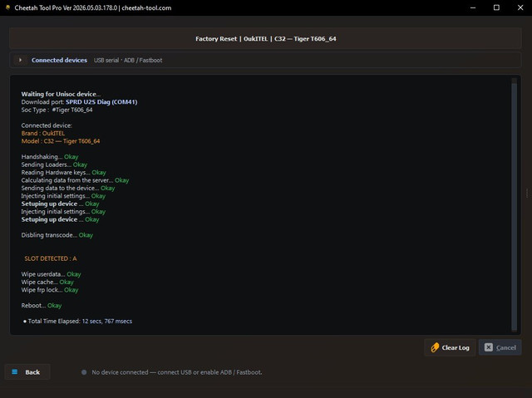Click the device status indicator dot

coord(84,372)
